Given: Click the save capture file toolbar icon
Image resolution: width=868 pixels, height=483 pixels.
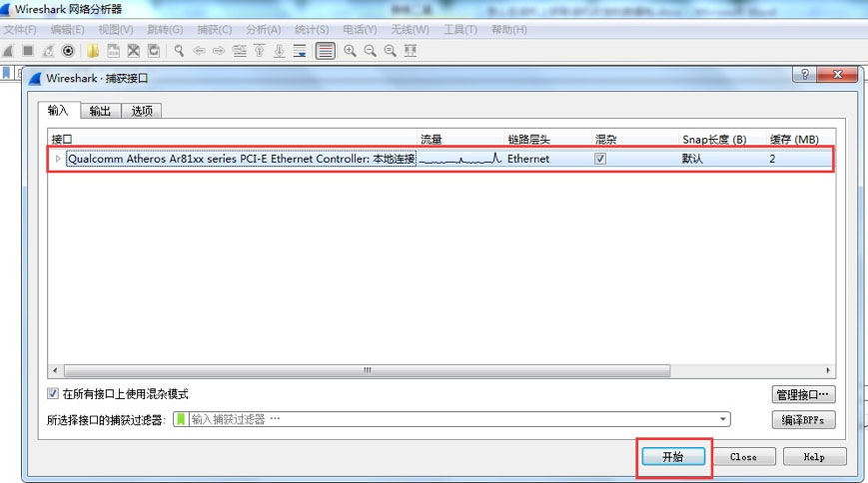Looking at the screenshot, I should click(113, 51).
